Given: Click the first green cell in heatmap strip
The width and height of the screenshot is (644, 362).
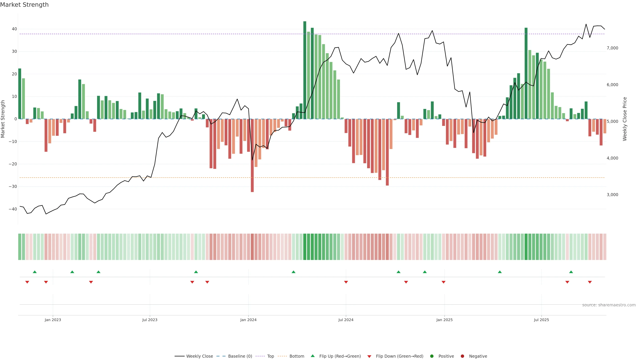Looking at the screenshot, I should coord(20,247).
